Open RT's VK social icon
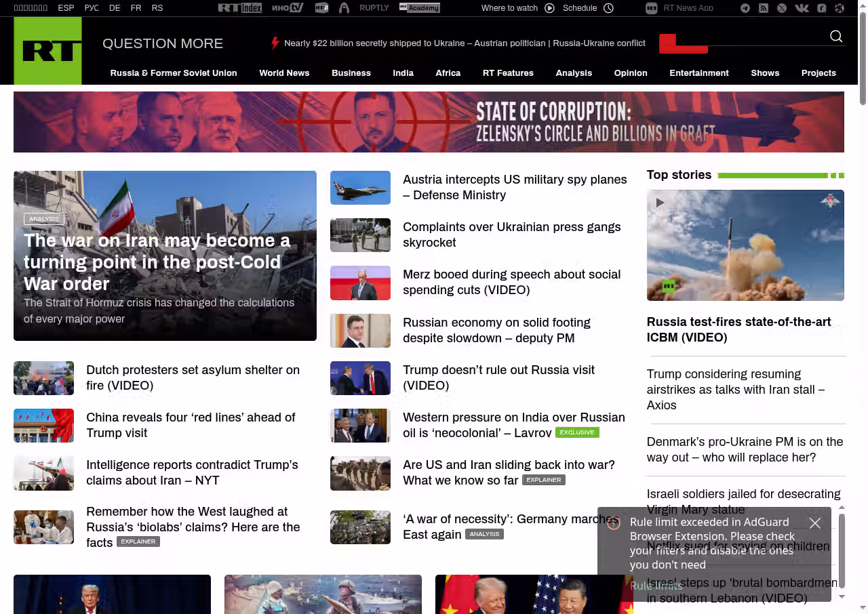868x614 pixels. [x=802, y=8]
